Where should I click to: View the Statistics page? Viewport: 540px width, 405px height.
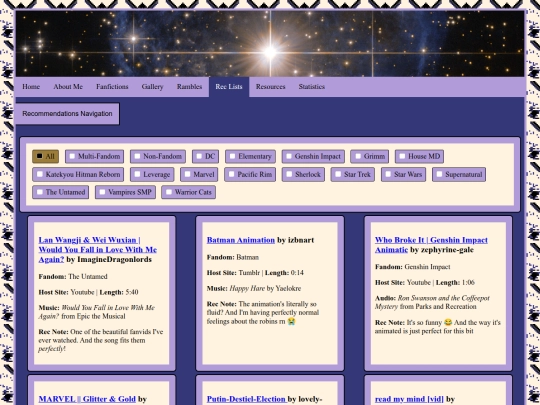tap(312, 87)
